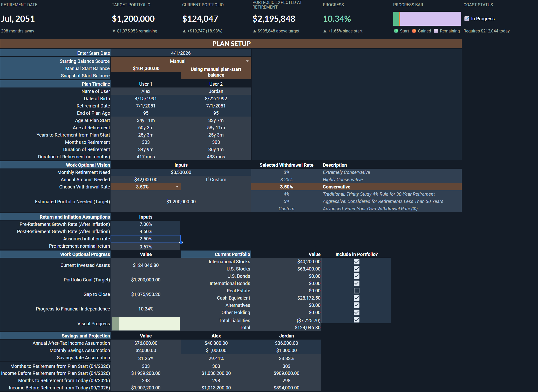Click Gap to Close value $1,075,953.20
Viewport: 538px width, 392px height.
[146, 294]
